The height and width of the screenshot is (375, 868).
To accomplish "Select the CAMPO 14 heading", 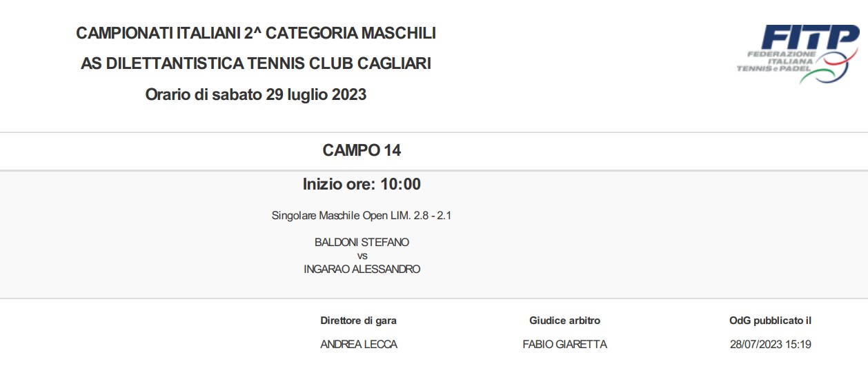I will coord(362,150).
